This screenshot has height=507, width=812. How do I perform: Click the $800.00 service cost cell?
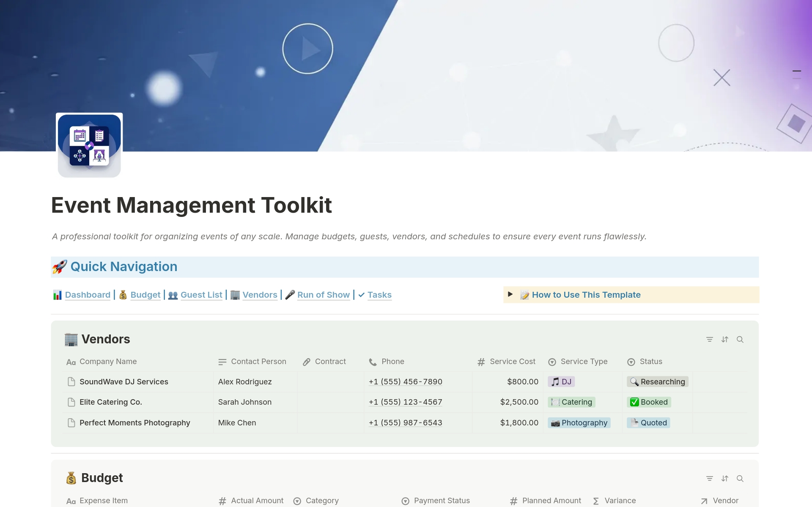pyautogui.click(x=507, y=382)
